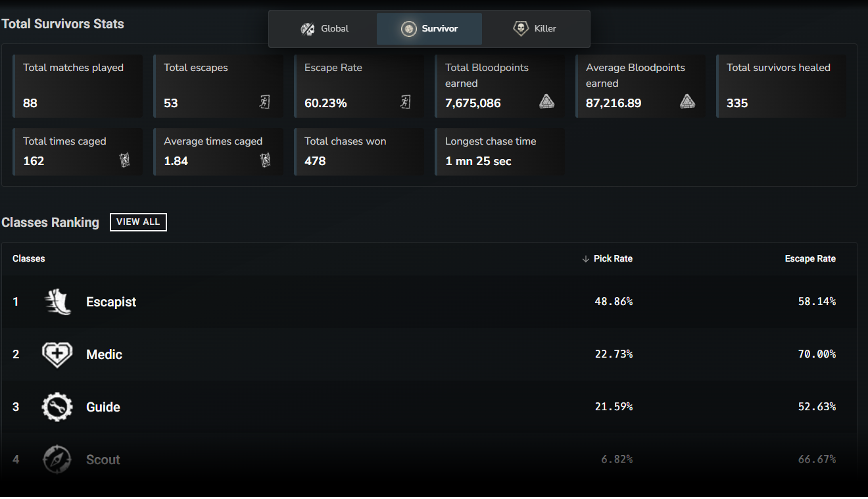Open the Medic class row
This screenshot has width=868, height=499.
(x=429, y=354)
